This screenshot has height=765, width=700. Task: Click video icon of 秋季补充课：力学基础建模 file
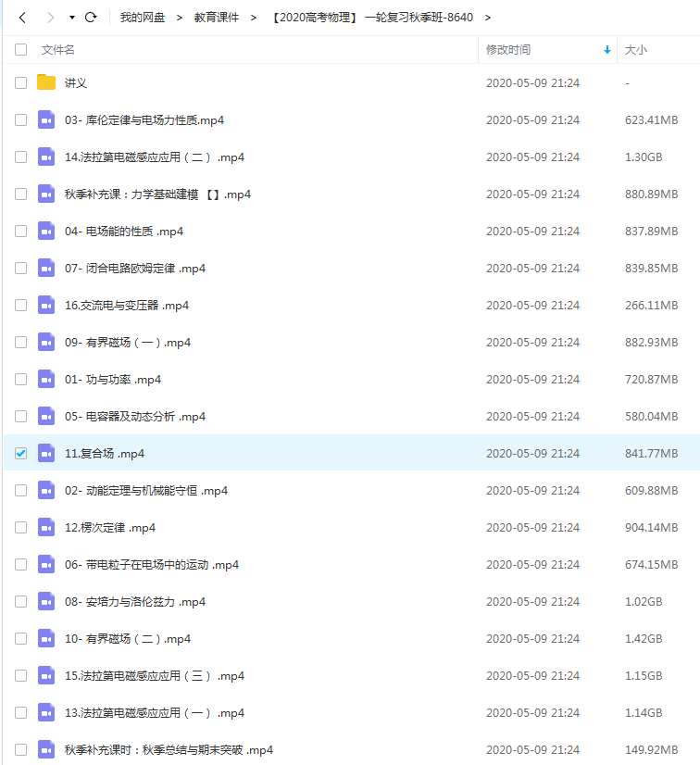[46, 194]
